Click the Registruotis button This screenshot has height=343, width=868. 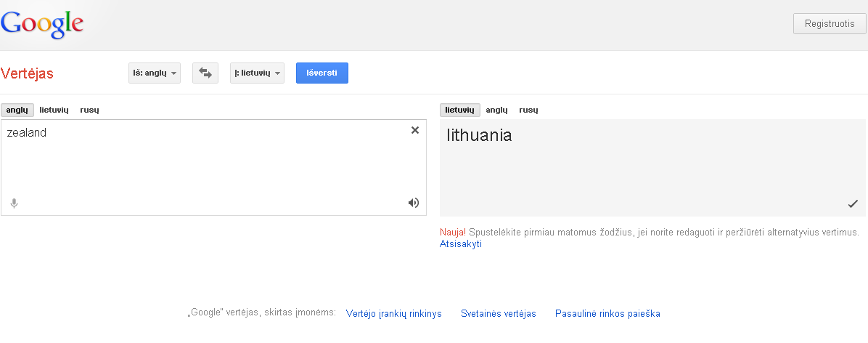(x=830, y=24)
